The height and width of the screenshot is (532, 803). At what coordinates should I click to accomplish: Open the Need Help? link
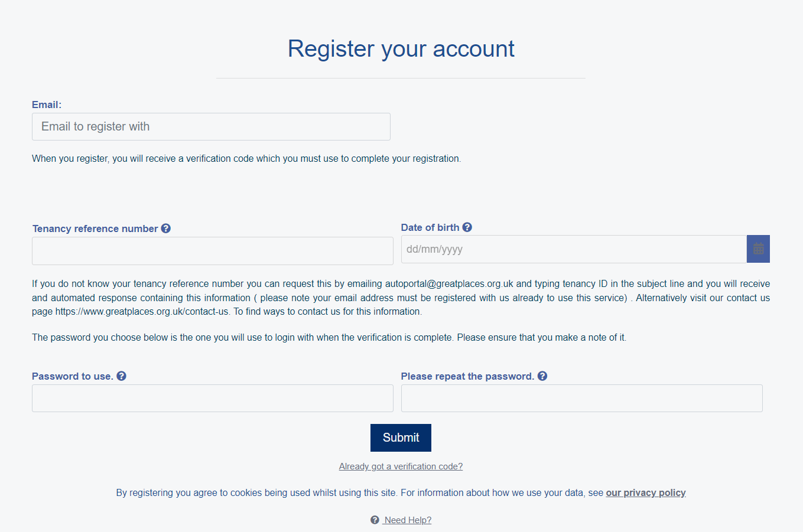pyautogui.click(x=408, y=520)
